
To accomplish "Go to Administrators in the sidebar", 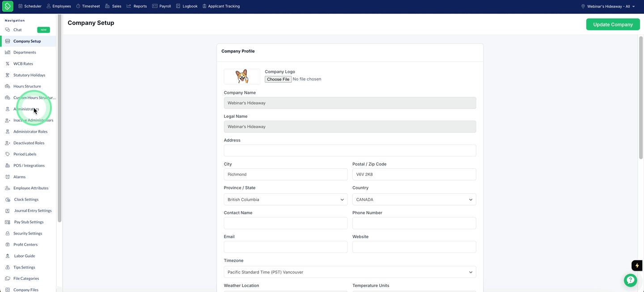I will pyautogui.click(x=26, y=109).
